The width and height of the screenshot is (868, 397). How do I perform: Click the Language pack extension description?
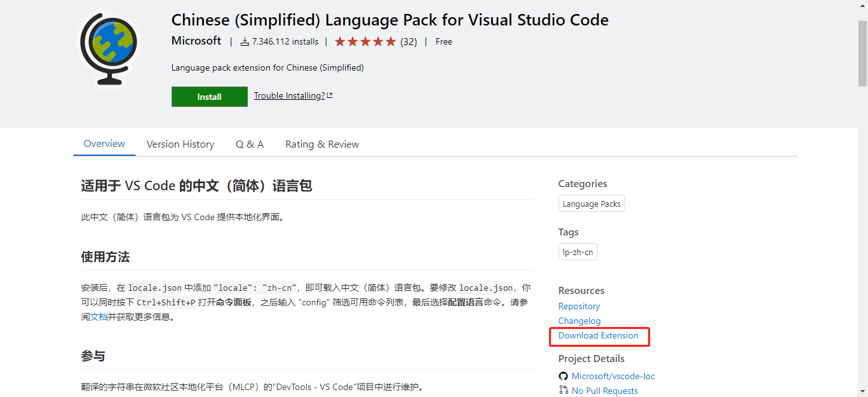tap(268, 67)
